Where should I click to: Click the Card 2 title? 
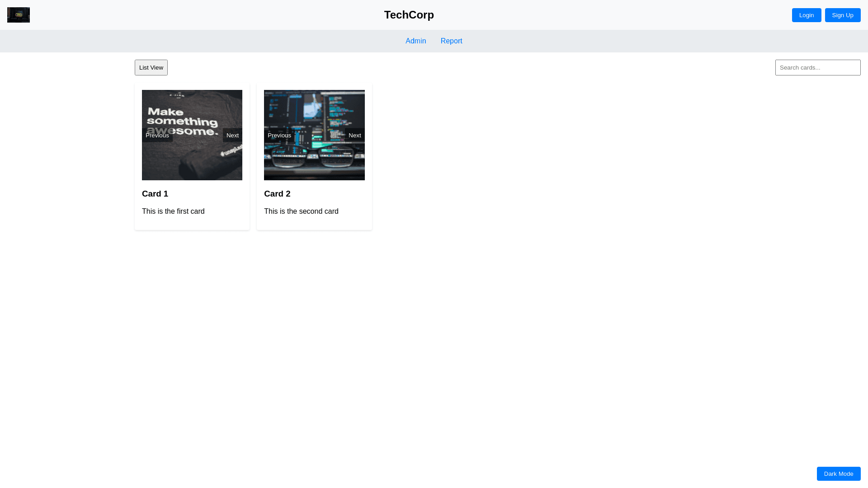coord(277,194)
